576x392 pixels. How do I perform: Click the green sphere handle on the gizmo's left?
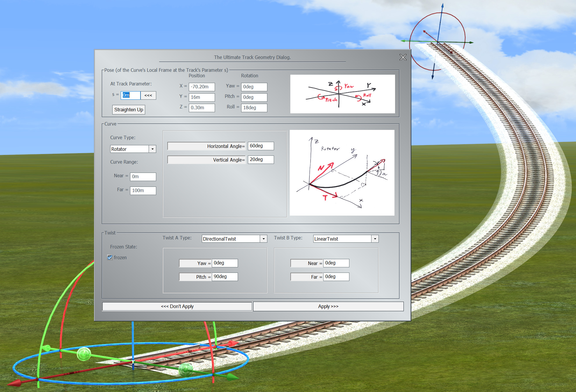pyautogui.click(x=84, y=354)
